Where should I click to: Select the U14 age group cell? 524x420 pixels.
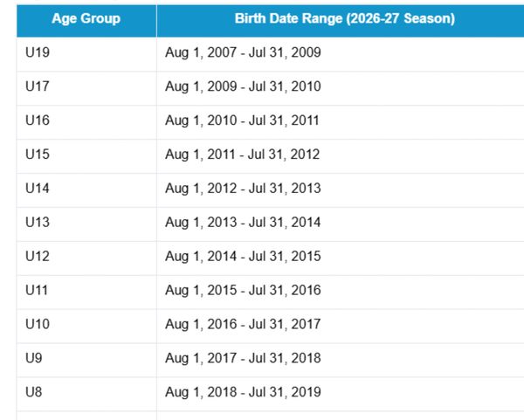[38, 188]
